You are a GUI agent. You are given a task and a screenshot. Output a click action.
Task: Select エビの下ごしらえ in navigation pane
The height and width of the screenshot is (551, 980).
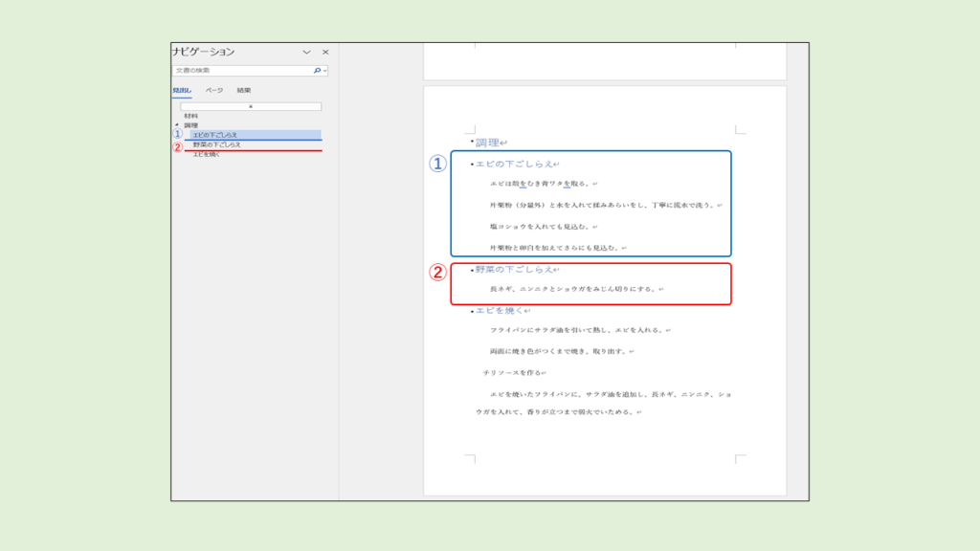pos(256,135)
